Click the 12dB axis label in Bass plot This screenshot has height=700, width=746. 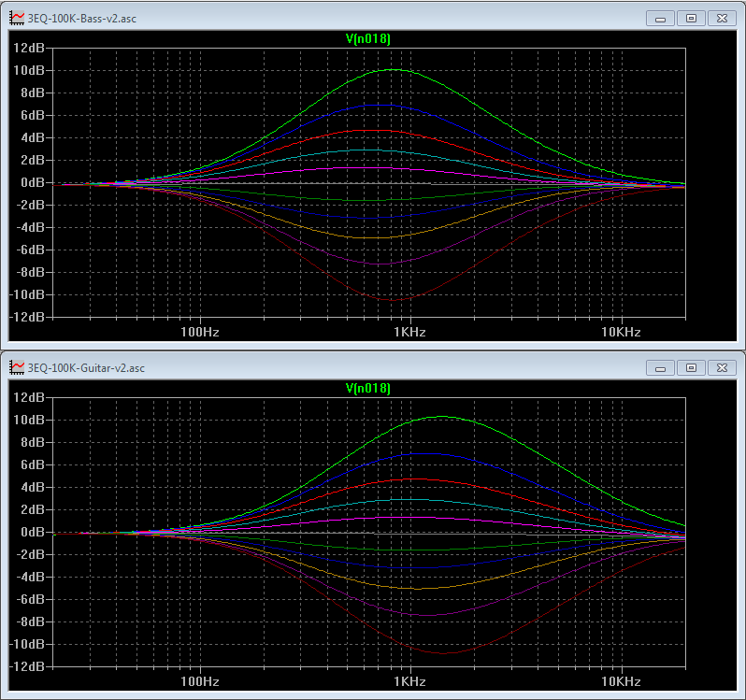click(x=29, y=48)
